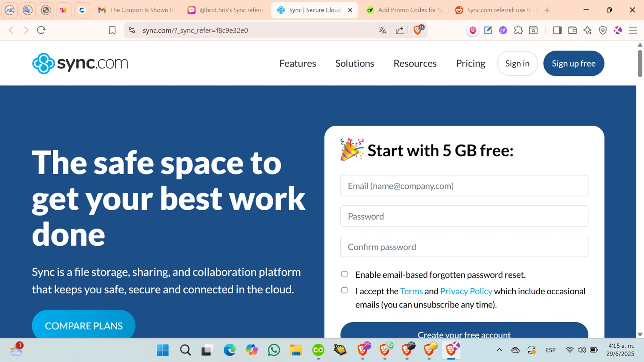Open the browser hamburger menu
Image resolution: width=644 pixels, height=362 pixels.
pyautogui.click(x=633, y=30)
